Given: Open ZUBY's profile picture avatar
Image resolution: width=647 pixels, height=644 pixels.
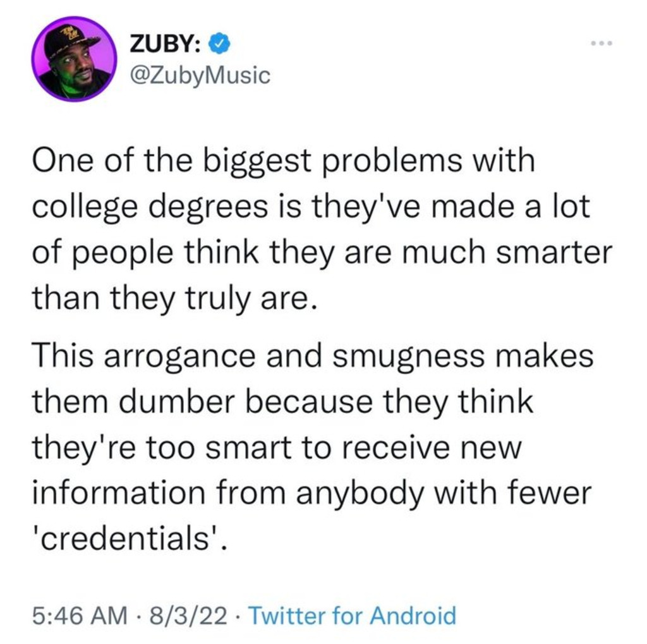Looking at the screenshot, I should coord(75,59).
